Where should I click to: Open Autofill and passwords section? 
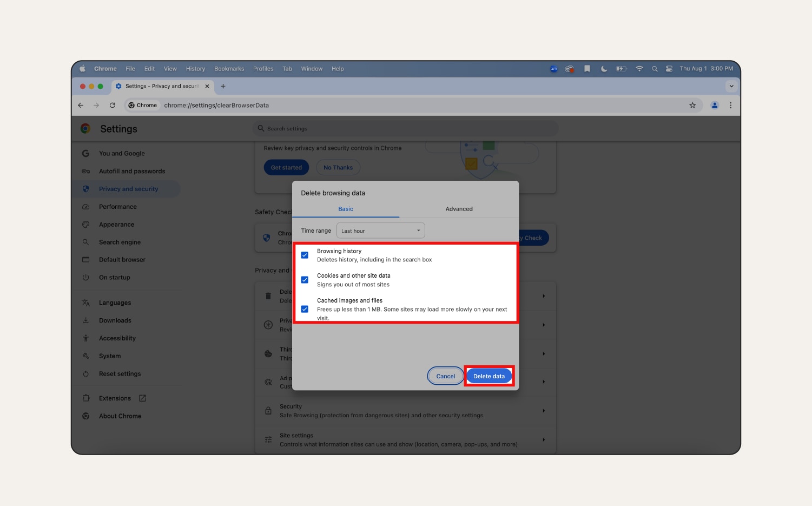tap(132, 172)
